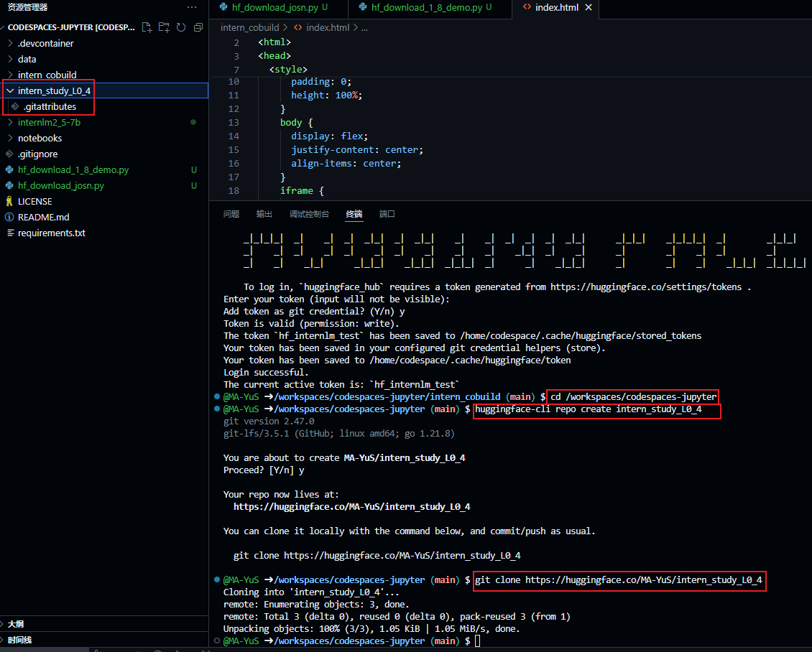The image size is (812, 652).
Task: Click the .gitattributes file icon
Action: point(15,106)
